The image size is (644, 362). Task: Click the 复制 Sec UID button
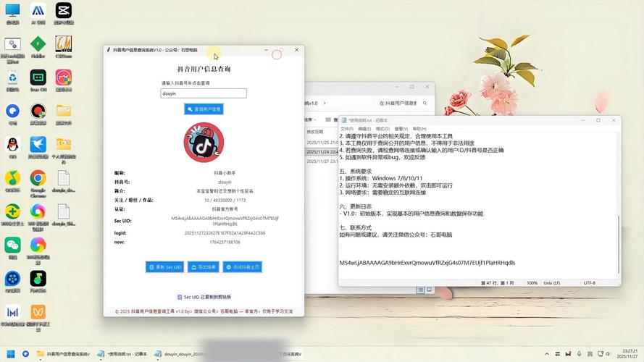[x=164, y=267]
